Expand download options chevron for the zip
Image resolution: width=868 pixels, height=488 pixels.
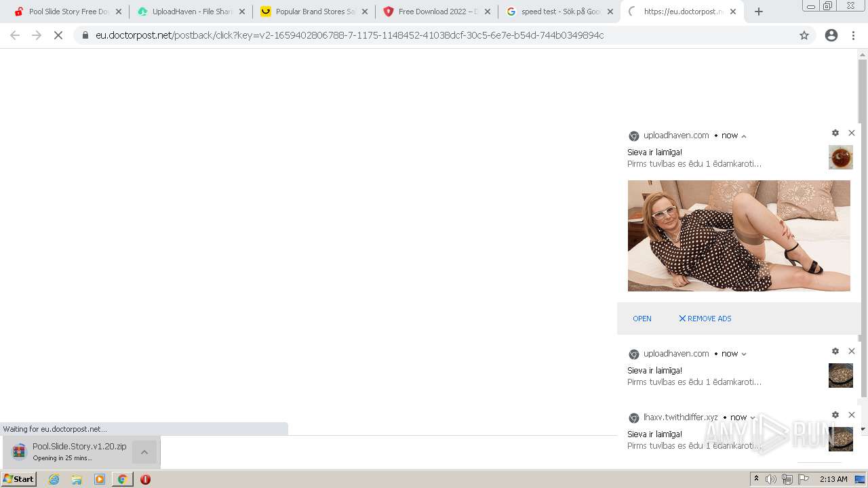tap(144, 452)
